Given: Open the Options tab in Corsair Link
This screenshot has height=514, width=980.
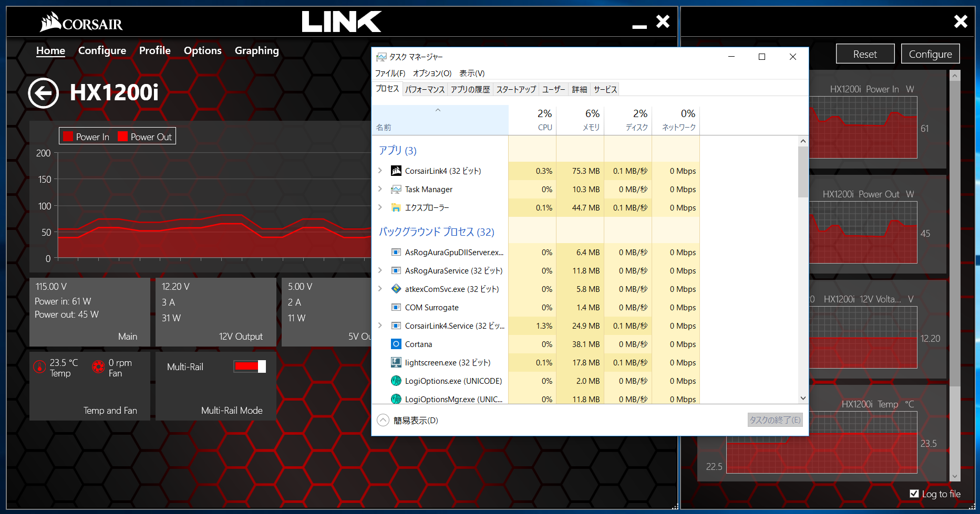Looking at the screenshot, I should coord(203,50).
